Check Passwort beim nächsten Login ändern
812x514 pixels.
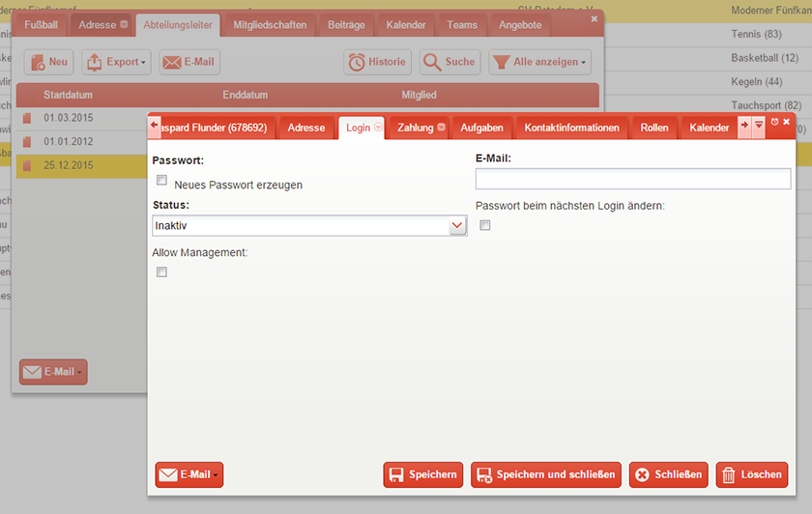[x=484, y=225]
